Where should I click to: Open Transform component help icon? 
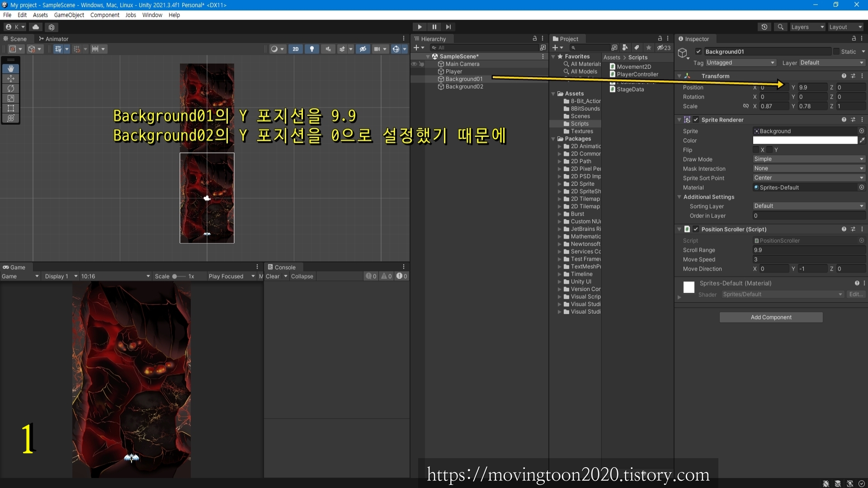[844, 76]
